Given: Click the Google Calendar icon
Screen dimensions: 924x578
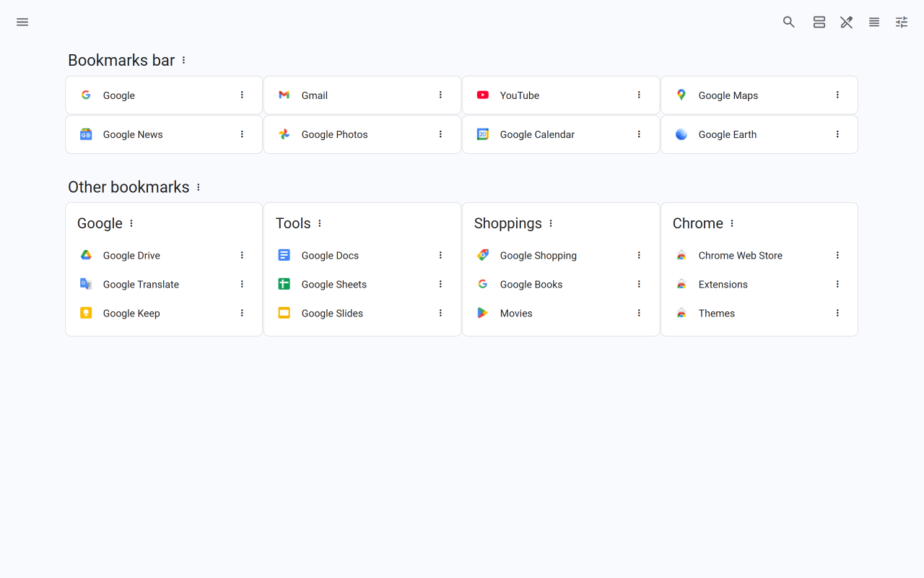Looking at the screenshot, I should (483, 134).
